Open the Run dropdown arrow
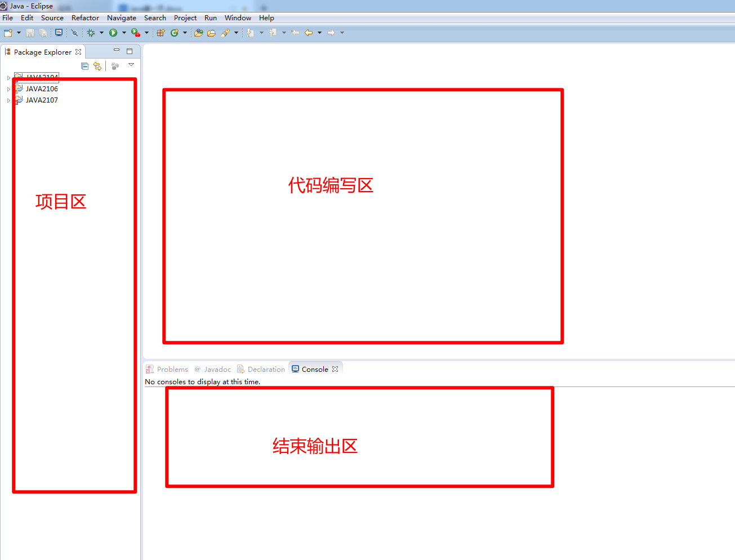This screenshot has width=735, height=560. [124, 33]
